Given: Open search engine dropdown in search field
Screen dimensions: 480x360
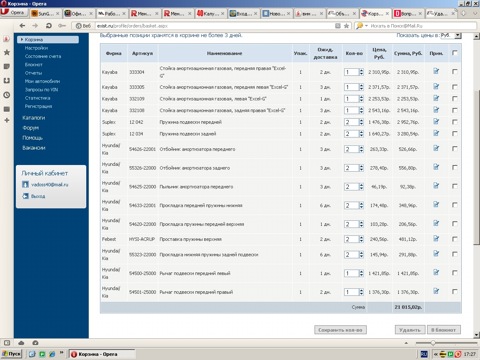Looking at the screenshot, I should [x=361, y=26].
